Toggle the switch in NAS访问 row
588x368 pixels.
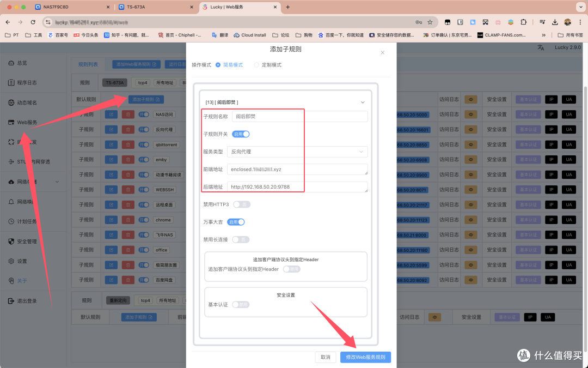point(144,114)
